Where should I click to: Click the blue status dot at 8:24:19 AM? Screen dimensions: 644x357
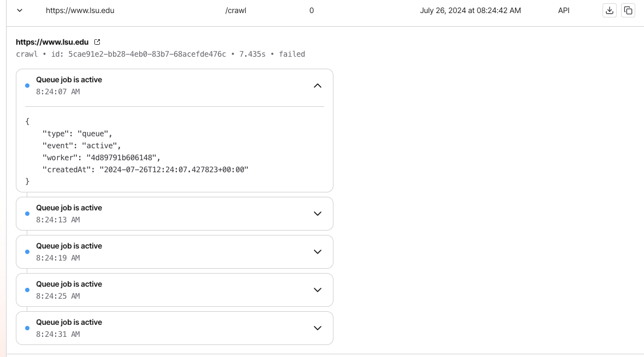pyautogui.click(x=27, y=252)
